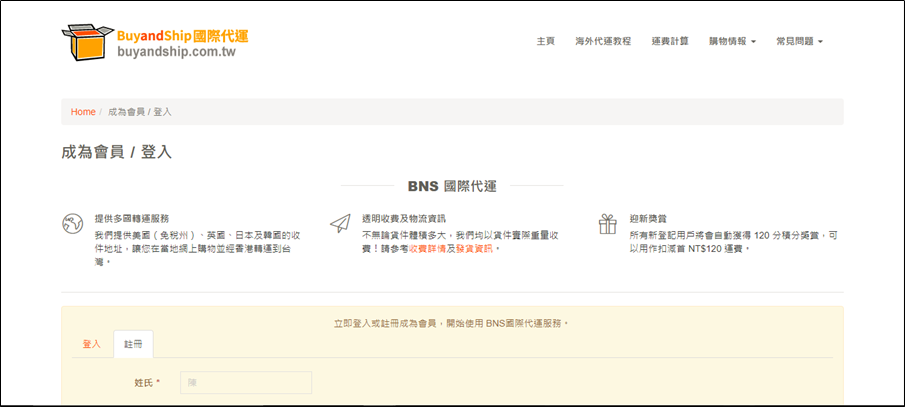Open the 運費計算 page

(x=669, y=42)
